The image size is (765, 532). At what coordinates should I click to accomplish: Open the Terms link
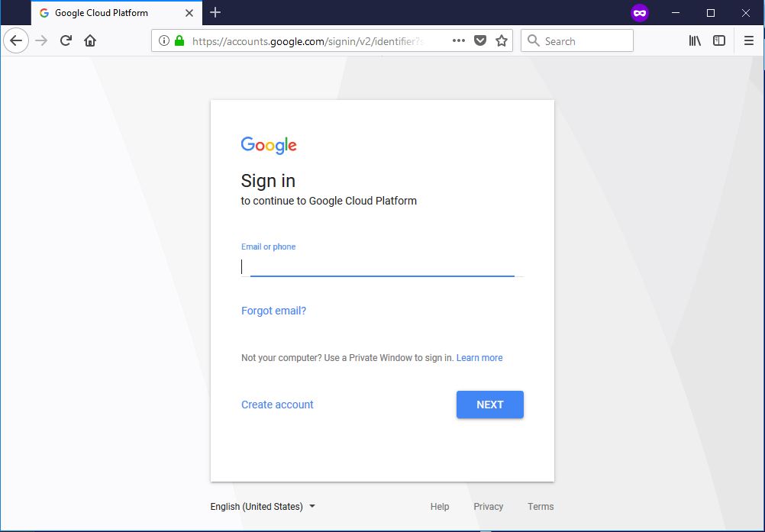pyautogui.click(x=541, y=507)
